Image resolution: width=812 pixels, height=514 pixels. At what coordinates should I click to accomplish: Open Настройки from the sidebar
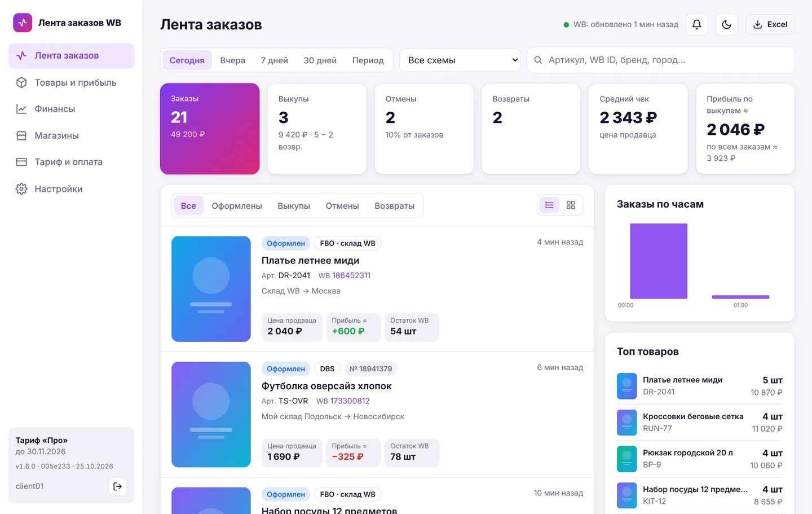coord(71,189)
